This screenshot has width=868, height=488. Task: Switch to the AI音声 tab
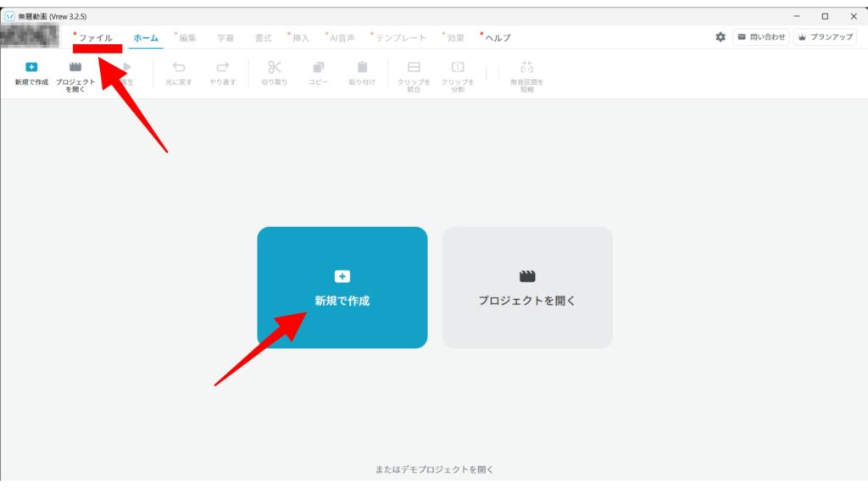(x=341, y=38)
